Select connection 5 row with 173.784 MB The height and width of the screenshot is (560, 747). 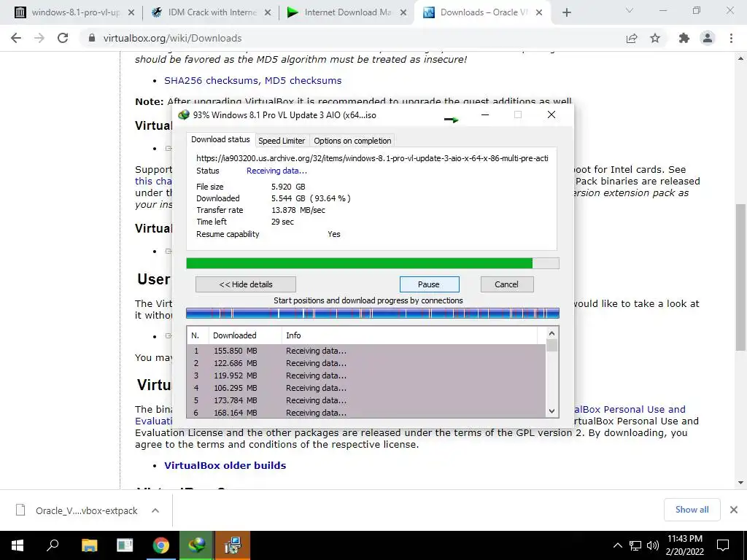click(366, 400)
